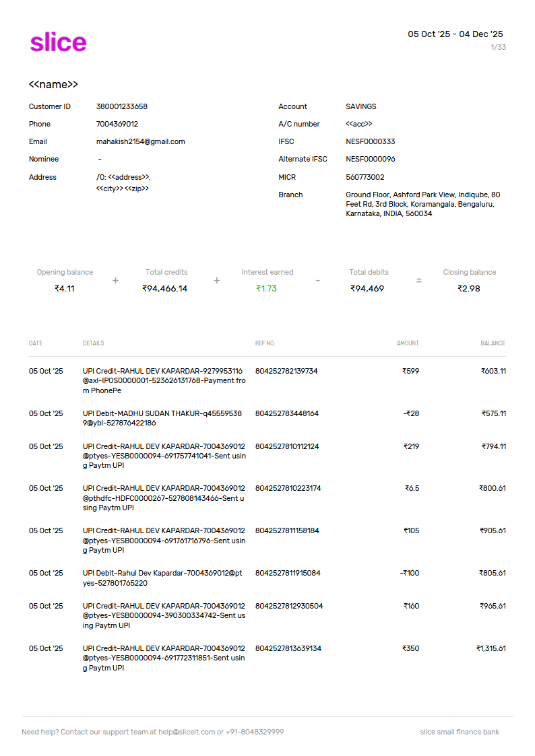Click the slice logo
Viewport: 535px width, 756px height.
point(59,42)
